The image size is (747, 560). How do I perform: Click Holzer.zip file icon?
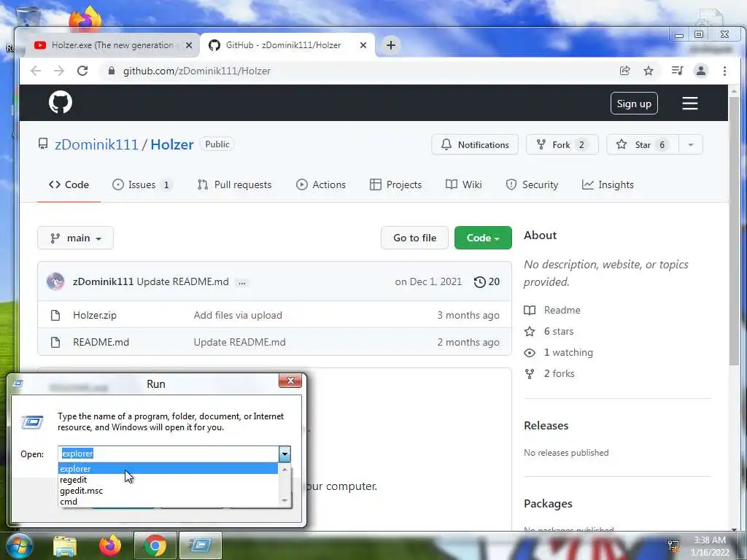[x=55, y=315]
